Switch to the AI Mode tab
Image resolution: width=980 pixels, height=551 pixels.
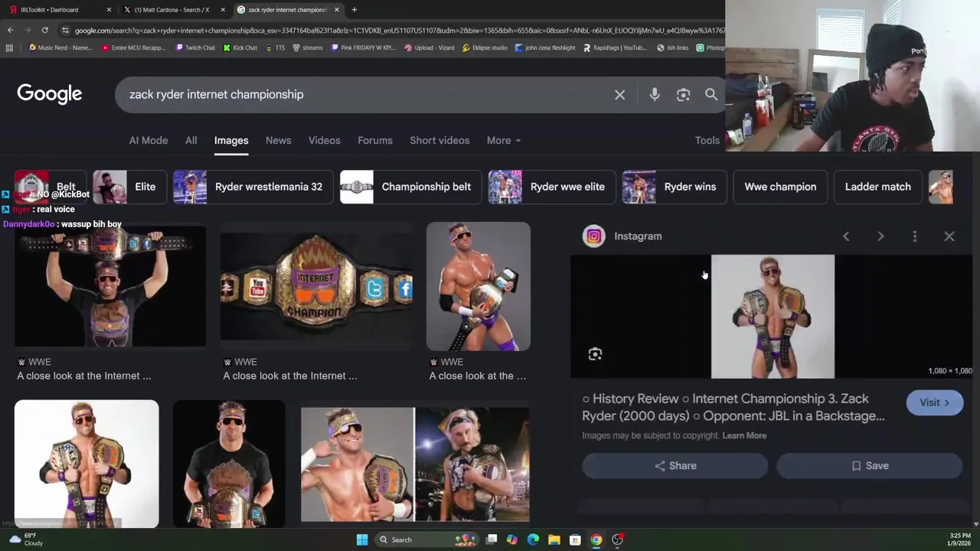149,140
